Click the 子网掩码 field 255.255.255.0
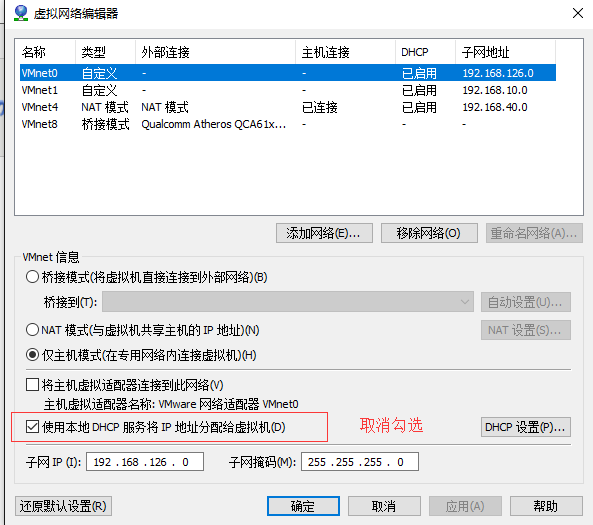593x525 pixels. [x=360, y=462]
